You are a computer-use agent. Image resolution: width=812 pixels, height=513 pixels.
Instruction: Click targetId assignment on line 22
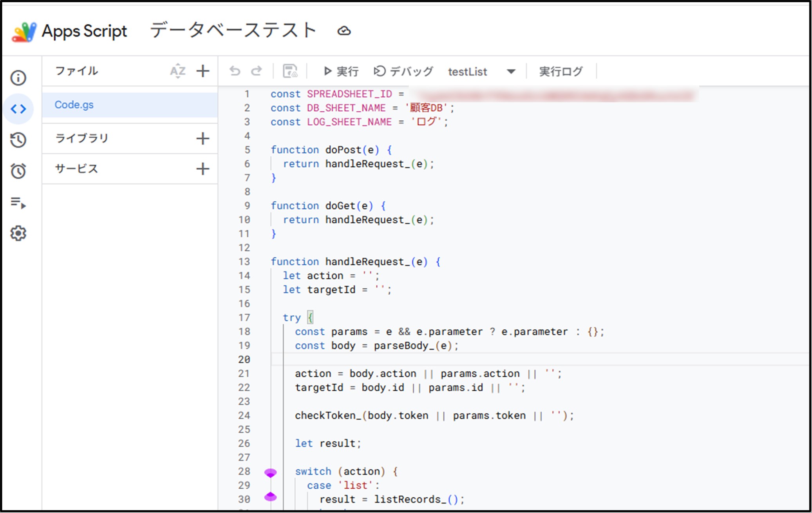pos(410,388)
